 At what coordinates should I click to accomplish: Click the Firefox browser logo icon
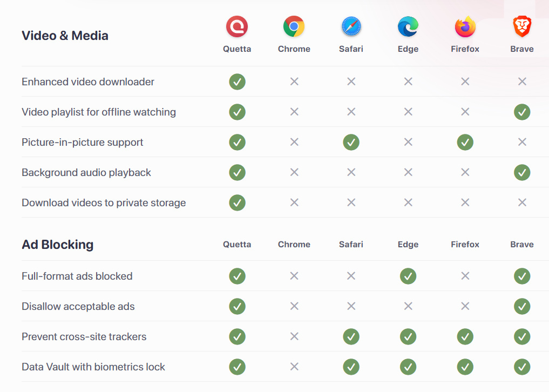point(465,26)
